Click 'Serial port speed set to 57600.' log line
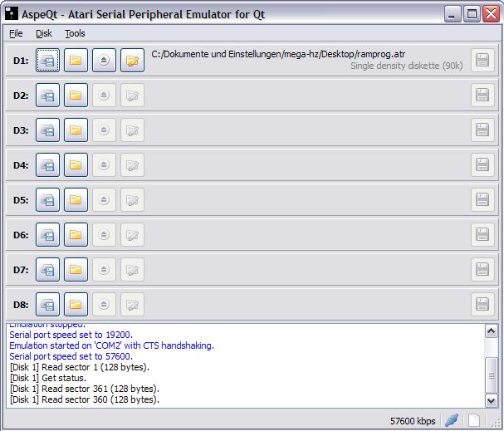Screen dimensions: 504x431 [71, 356]
